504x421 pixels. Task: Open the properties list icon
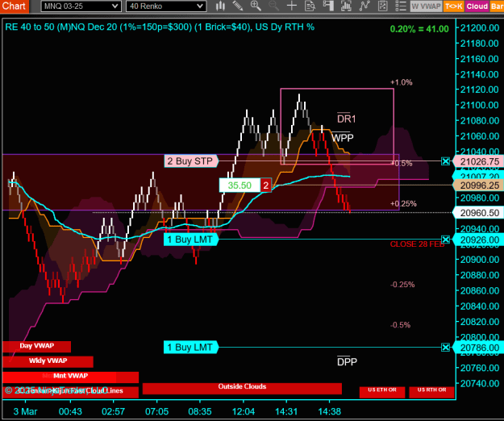click(401, 6)
